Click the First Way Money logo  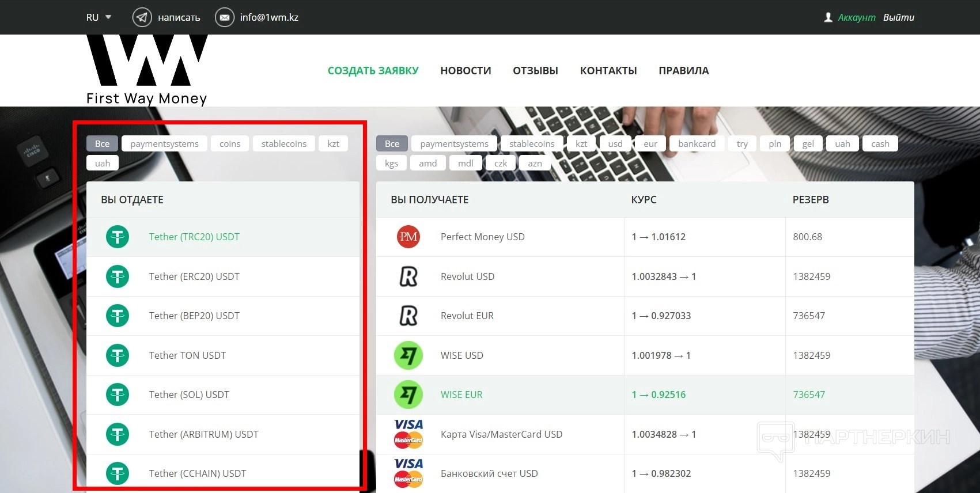point(147,70)
